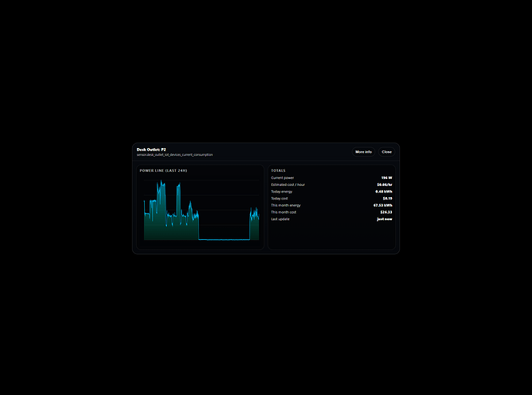Select the Desk Outlet: P2 title
The height and width of the screenshot is (395, 532).
(x=151, y=150)
